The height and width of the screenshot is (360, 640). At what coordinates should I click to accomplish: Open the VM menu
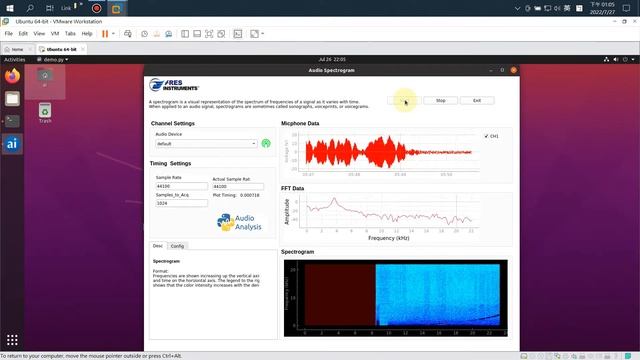coord(55,33)
